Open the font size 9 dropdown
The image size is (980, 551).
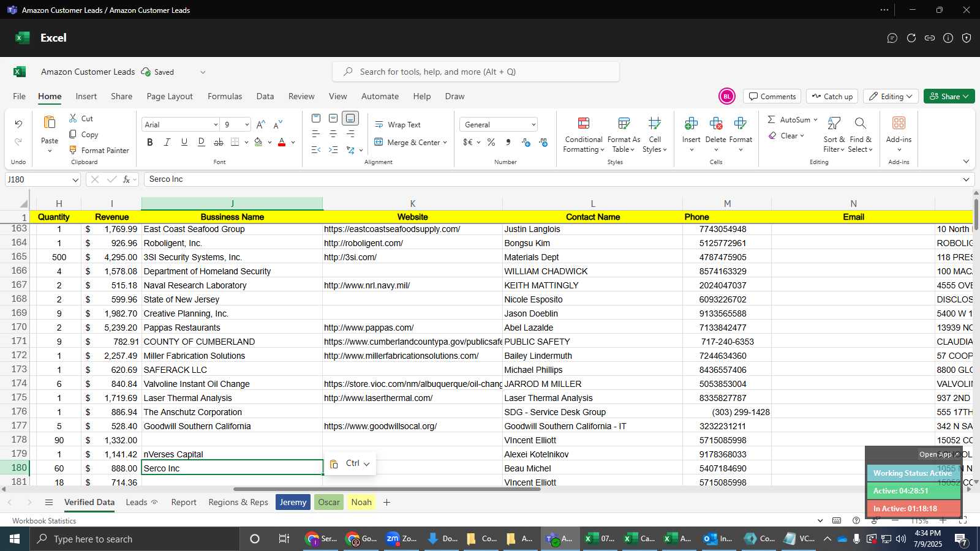tap(247, 124)
